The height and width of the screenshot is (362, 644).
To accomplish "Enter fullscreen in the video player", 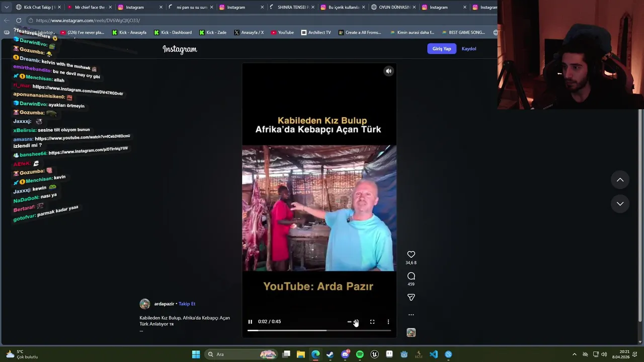I will click(x=372, y=322).
